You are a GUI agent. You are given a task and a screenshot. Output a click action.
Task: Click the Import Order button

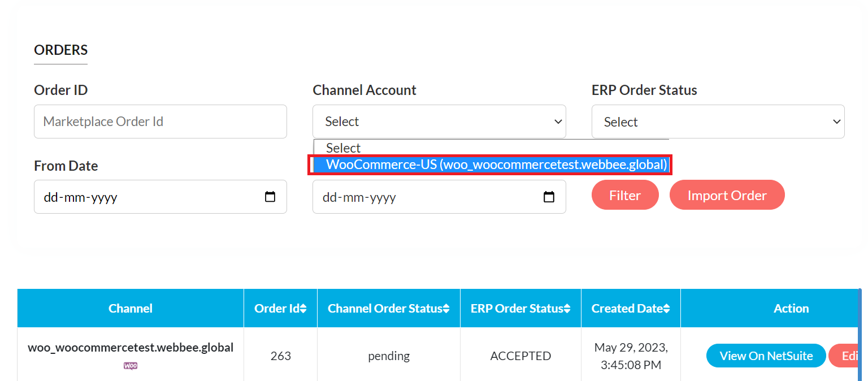(727, 195)
